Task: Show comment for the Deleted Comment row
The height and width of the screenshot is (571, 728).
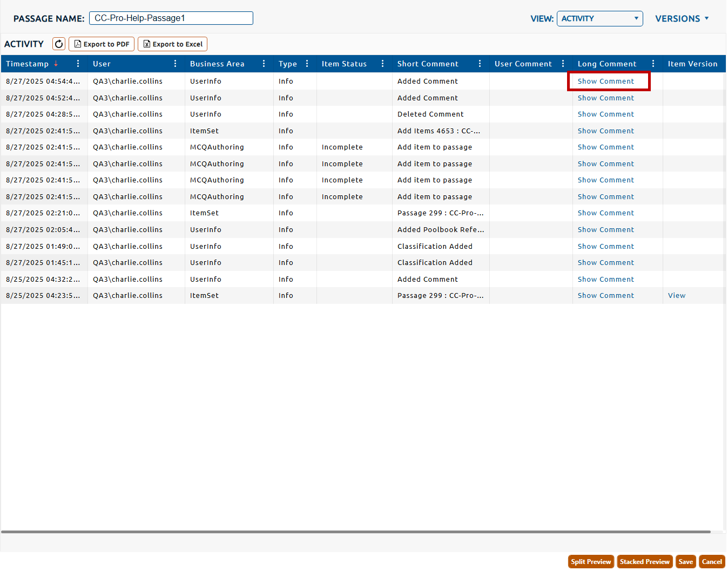Action: click(605, 114)
